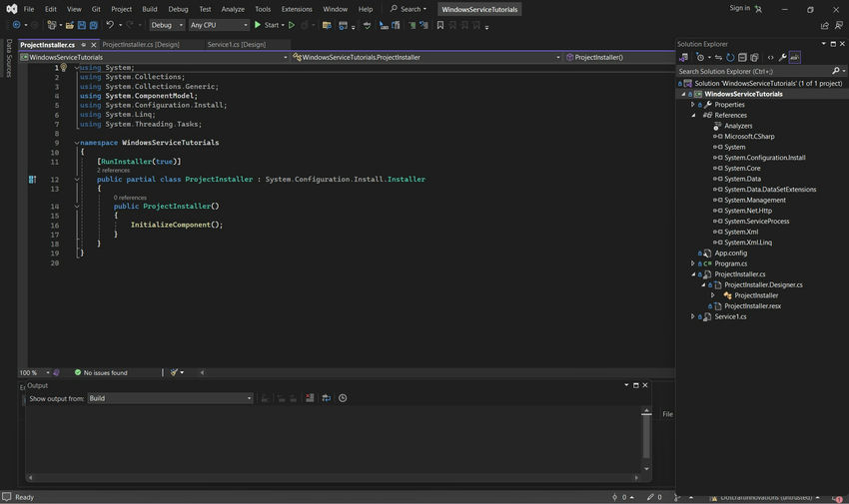Viewport: 849px width, 504px height.
Task: Click Pending Changes Filter clock icon
Action: [700, 57]
